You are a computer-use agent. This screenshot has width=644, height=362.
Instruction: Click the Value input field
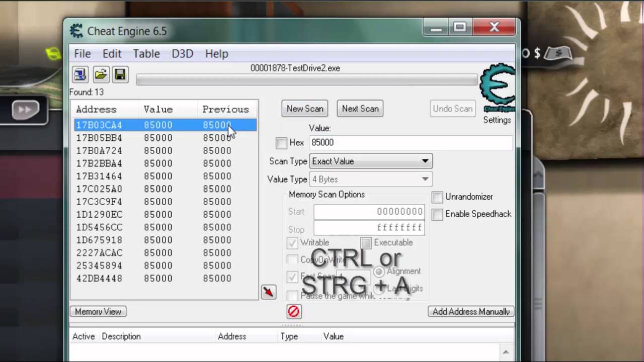(x=411, y=143)
